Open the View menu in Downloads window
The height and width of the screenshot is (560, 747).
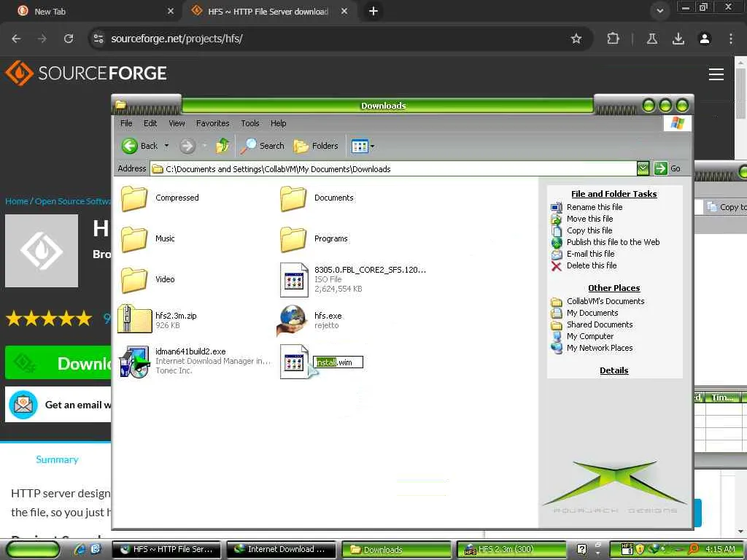click(x=177, y=123)
